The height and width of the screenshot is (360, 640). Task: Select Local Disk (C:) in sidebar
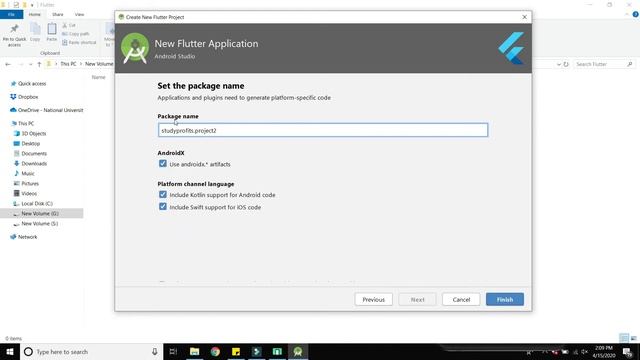pyautogui.click(x=37, y=204)
